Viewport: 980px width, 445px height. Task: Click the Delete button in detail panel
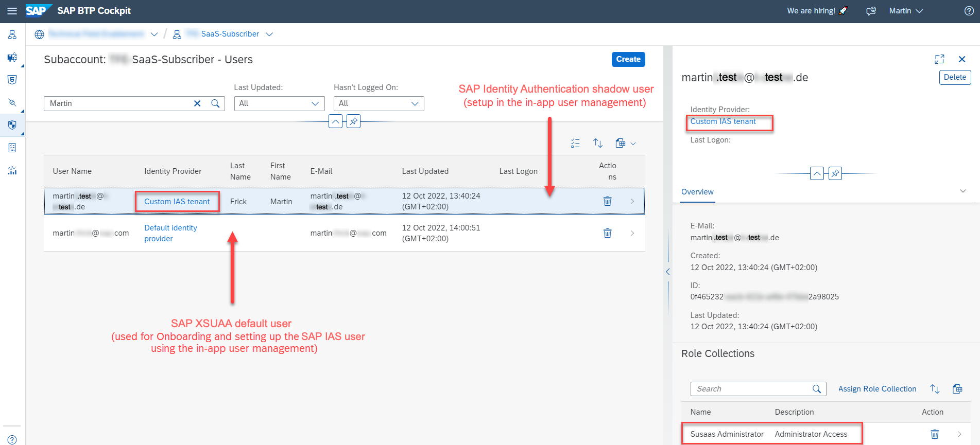pos(955,77)
